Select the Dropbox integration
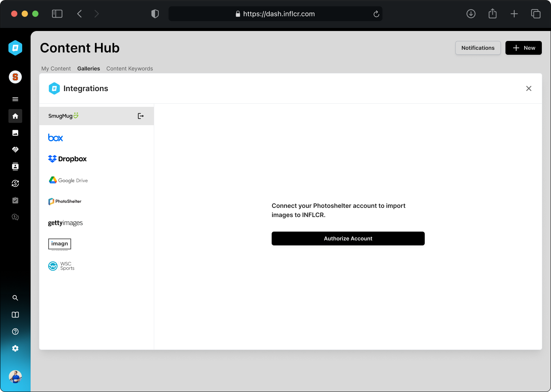Image resolution: width=551 pixels, height=392 pixels. click(67, 158)
